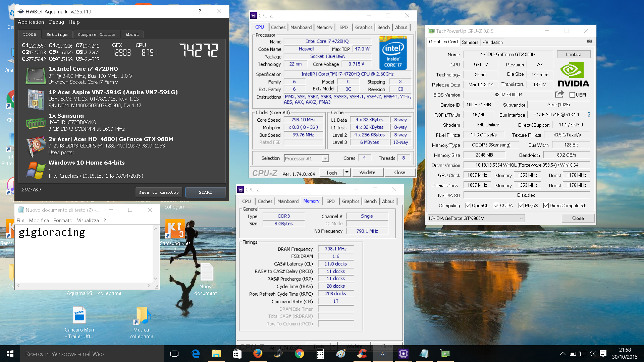This screenshot has height=362, width=644.
Task: Click the help question mark in Aquamark title bar
Action: 200,11
